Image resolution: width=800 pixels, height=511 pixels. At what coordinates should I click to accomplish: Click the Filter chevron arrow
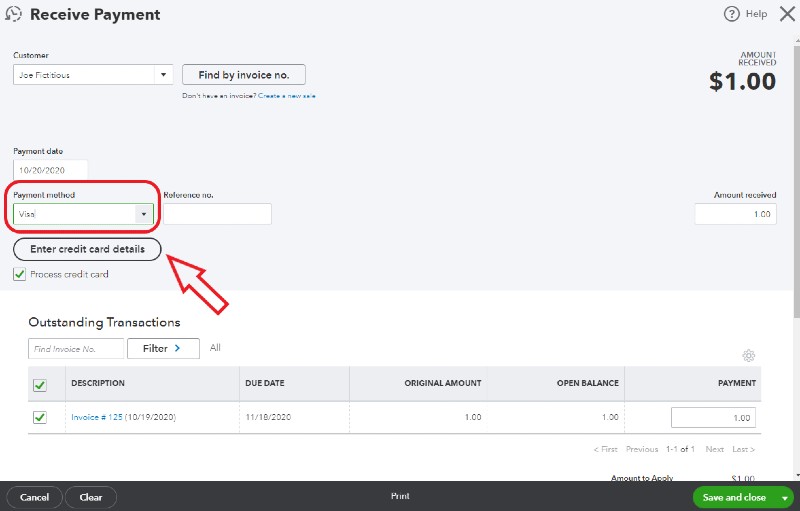coord(178,348)
